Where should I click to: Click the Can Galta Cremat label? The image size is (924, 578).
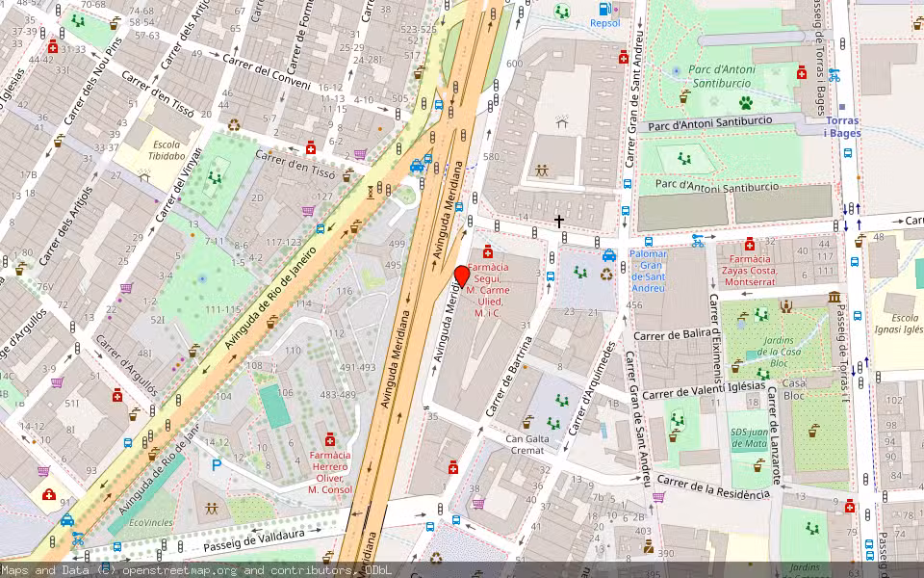(527, 445)
